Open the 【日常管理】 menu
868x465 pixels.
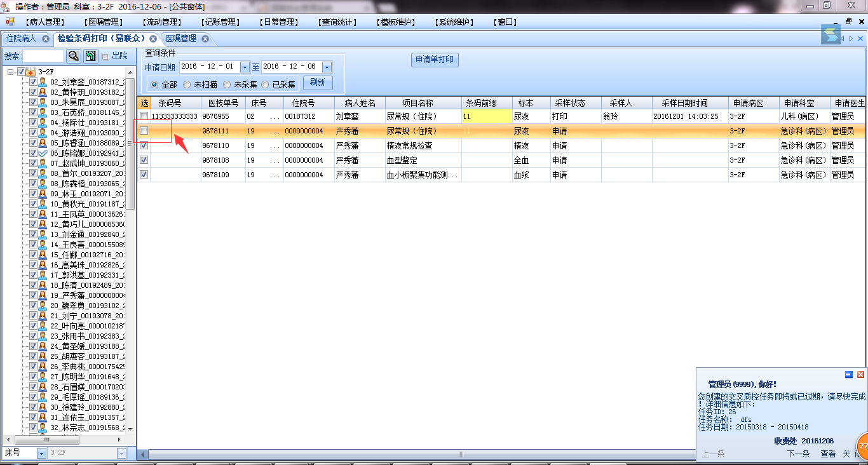click(278, 22)
